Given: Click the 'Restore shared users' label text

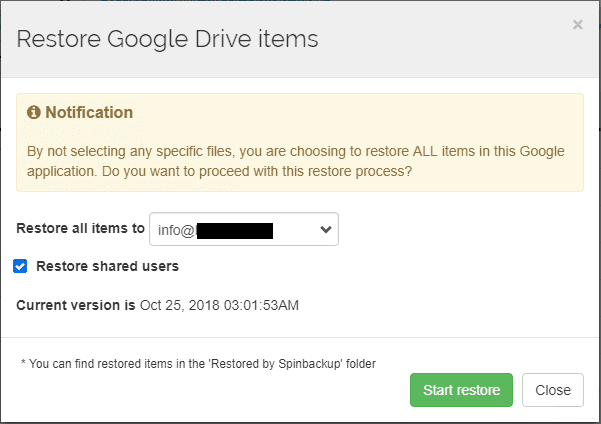Looking at the screenshot, I should (107, 266).
